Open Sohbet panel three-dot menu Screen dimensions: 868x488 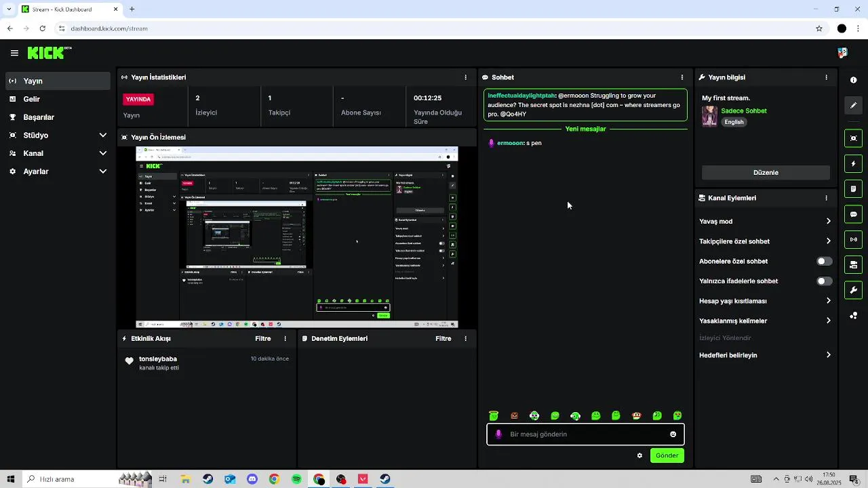682,77
